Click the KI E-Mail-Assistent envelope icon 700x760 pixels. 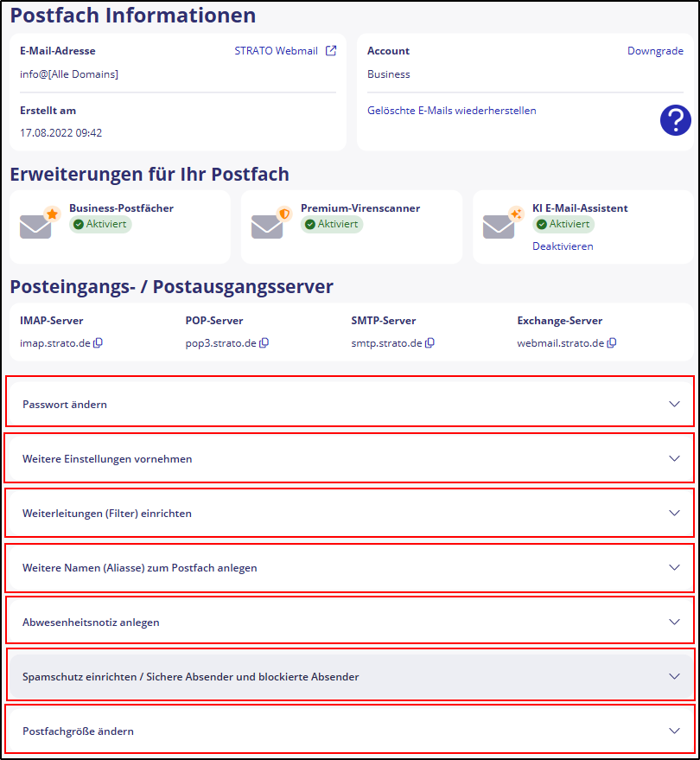(x=501, y=224)
